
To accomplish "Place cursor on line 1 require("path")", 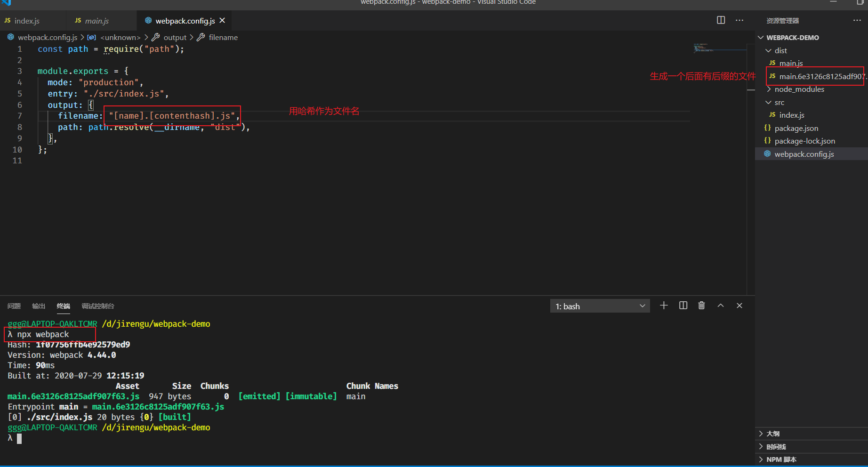I will click(x=144, y=49).
